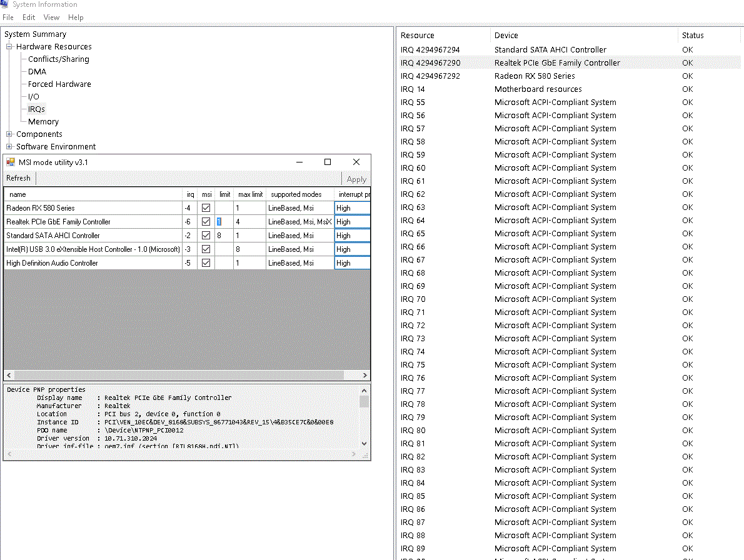Click the System Information app icon
The image size is (744, 560).
tap(6, 4)
